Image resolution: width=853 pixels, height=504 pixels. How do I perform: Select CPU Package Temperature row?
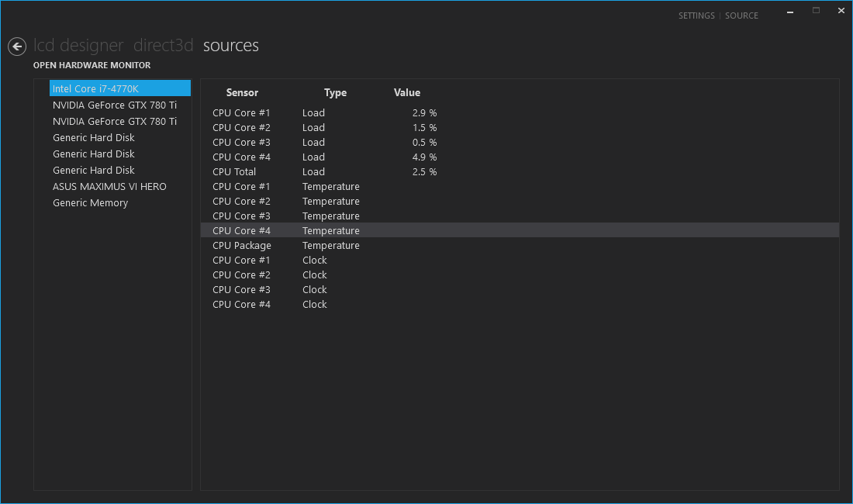(520, 245)
